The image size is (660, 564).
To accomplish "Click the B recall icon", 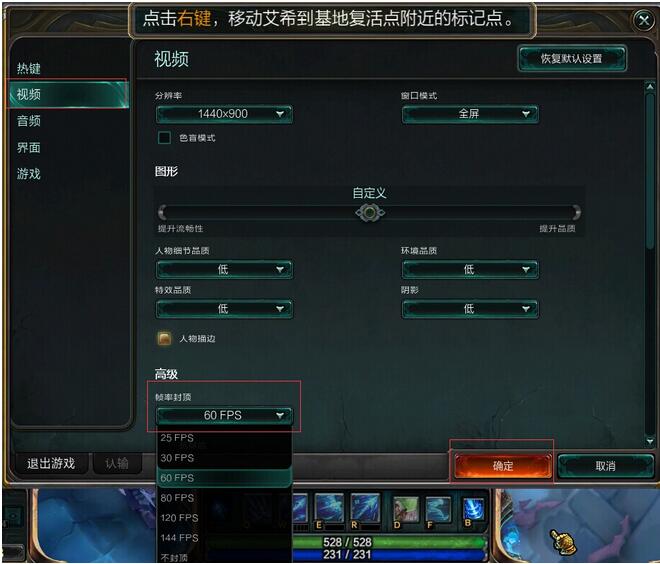I will coord(474,509).
